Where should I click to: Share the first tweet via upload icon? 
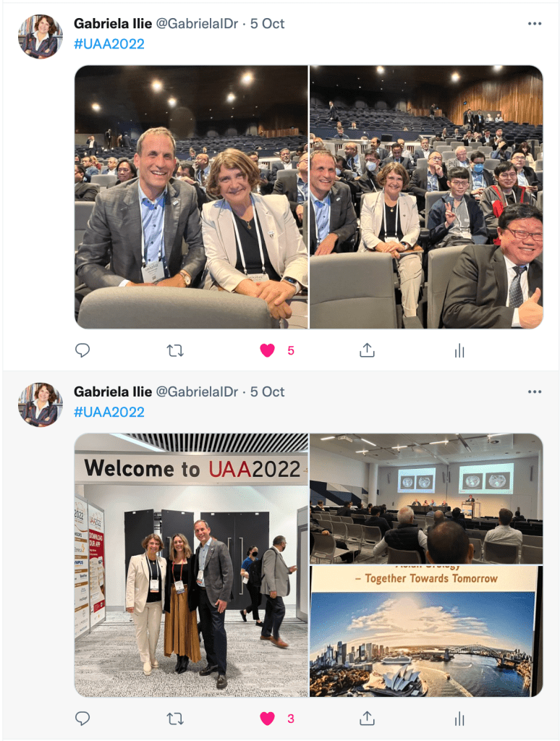367,350
